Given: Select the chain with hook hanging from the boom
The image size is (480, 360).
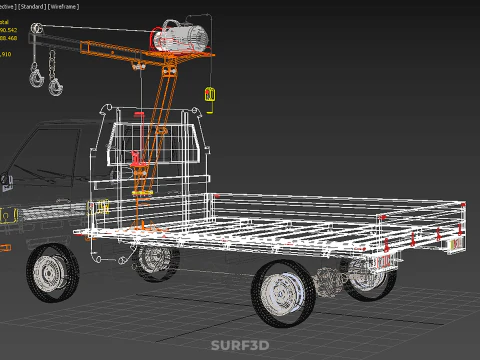Looking at the screenshot, I should pos(55,73).
